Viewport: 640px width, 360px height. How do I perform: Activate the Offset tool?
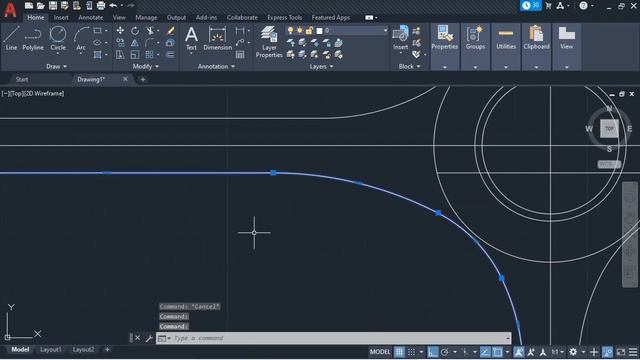pos(171,54)
